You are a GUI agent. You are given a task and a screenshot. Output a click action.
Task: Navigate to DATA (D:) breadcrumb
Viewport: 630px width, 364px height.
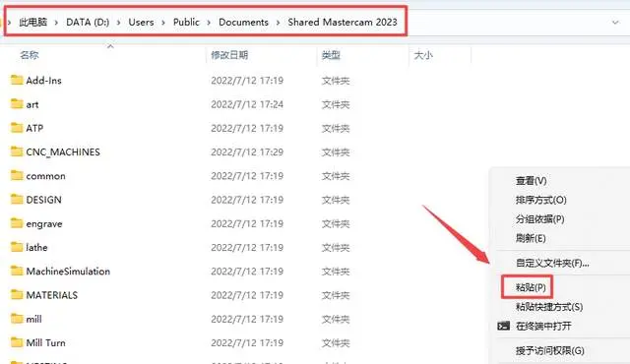tap(88, 22)
